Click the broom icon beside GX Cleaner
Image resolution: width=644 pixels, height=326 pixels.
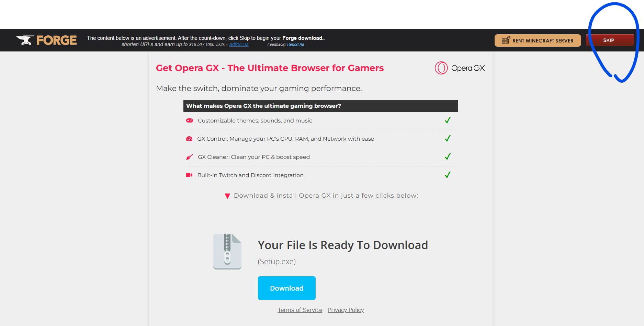tap(189, 157)
